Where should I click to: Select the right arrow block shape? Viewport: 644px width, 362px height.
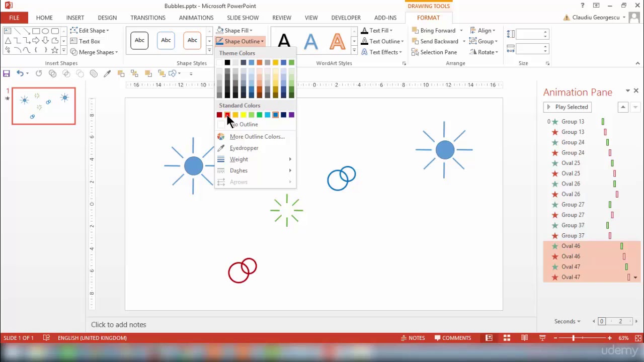click(x=36, y=41)
